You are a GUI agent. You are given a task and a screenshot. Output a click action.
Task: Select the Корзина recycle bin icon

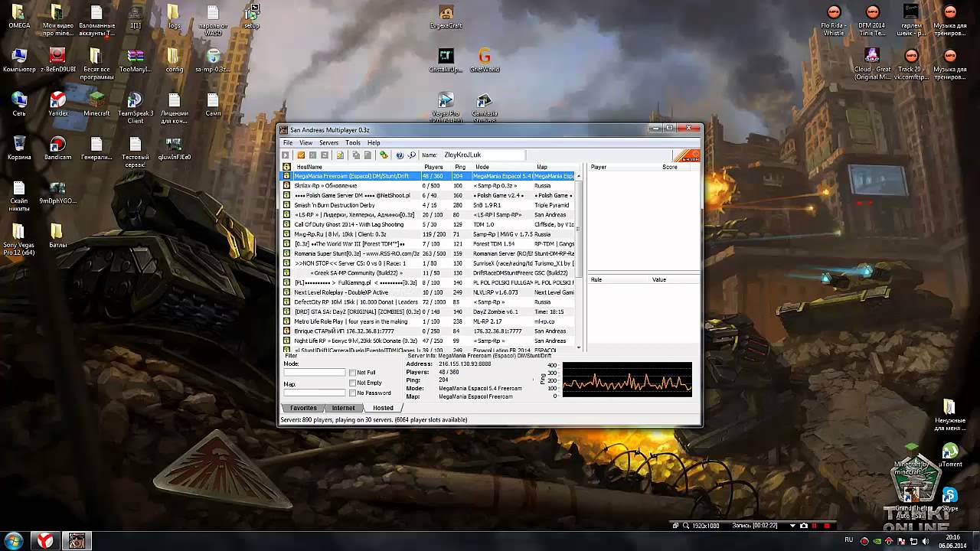[x=19, y=148]
